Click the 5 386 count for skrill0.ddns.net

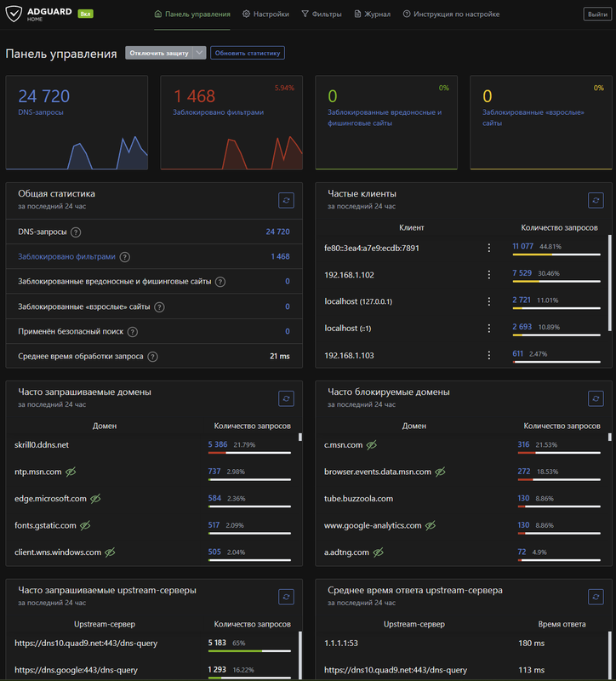(218, 444)
